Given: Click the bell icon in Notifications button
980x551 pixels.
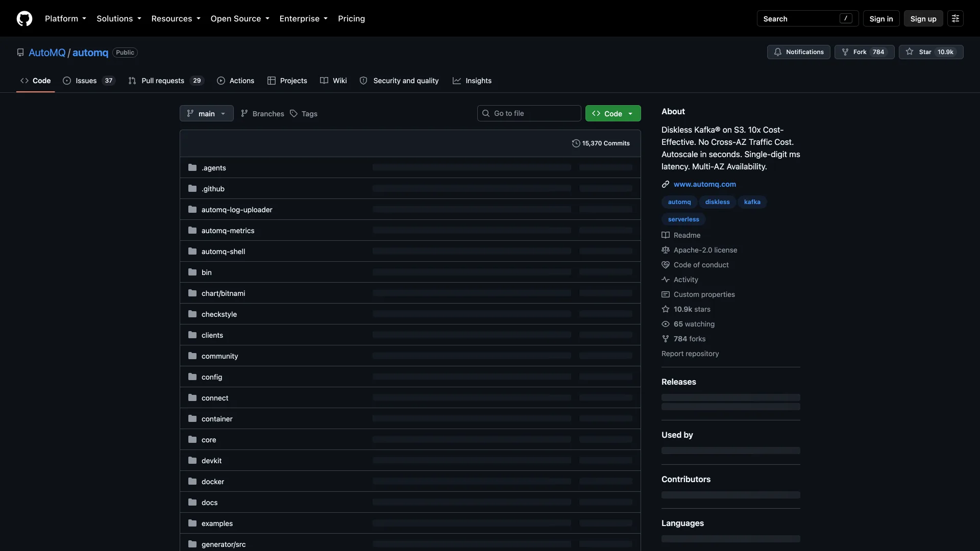Looking at the screenshot, I should pos(778,52).
